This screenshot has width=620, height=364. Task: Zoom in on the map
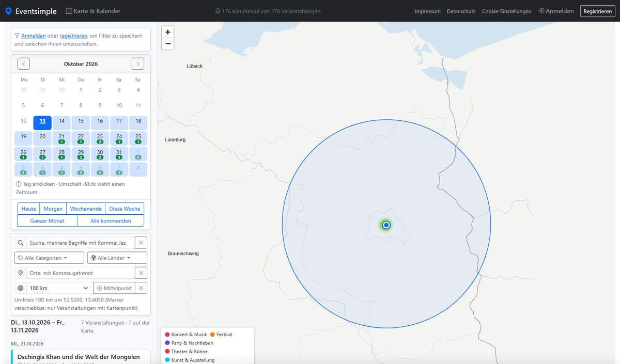[168, 32]
